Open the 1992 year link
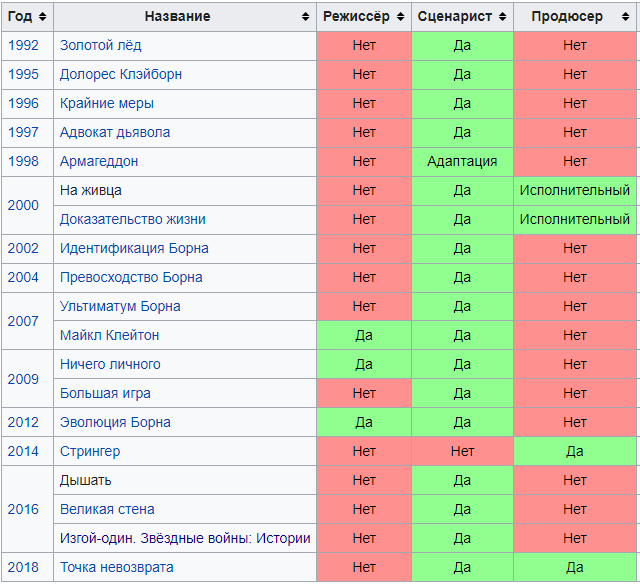 (x=23, y=45)
